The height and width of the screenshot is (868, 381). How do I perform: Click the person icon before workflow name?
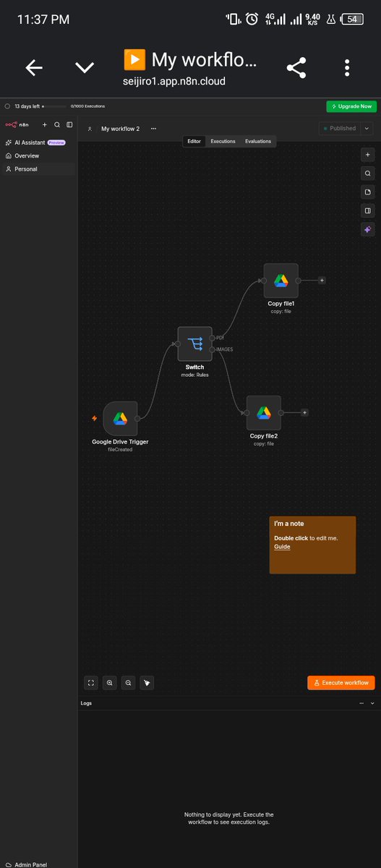tap(90, 129)
